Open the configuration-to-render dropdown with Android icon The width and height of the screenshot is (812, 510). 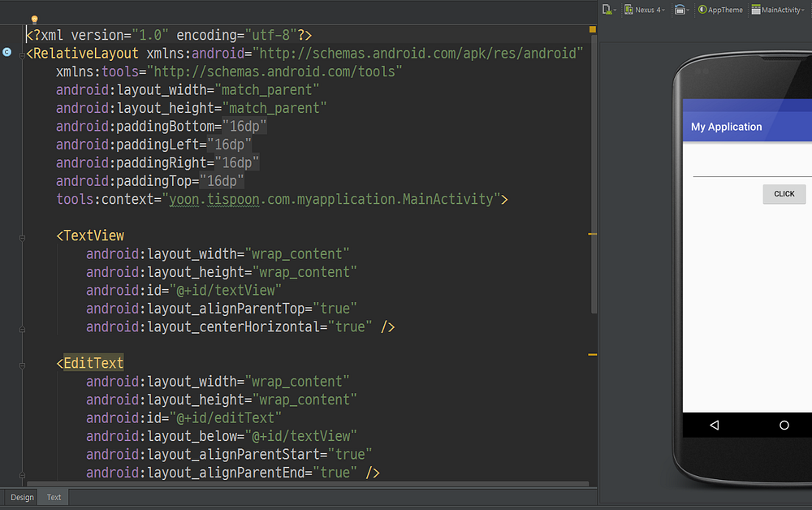(608, 9)
